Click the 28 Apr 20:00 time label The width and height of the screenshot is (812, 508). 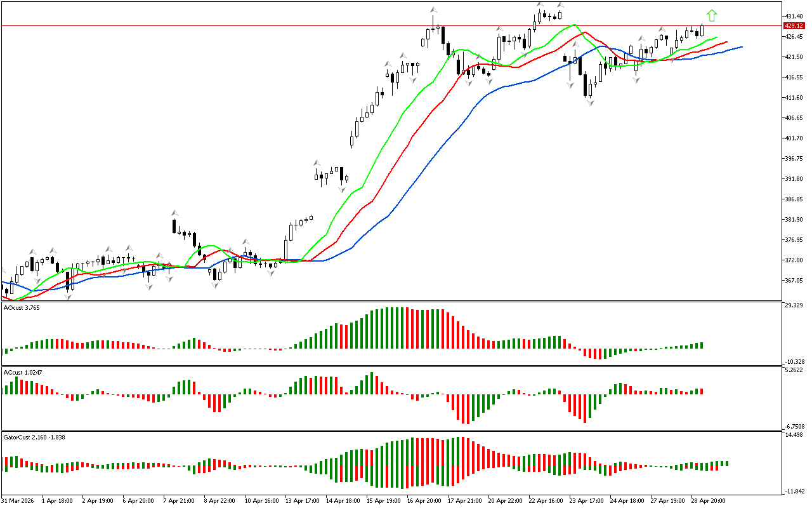click(x=708, y=501)
